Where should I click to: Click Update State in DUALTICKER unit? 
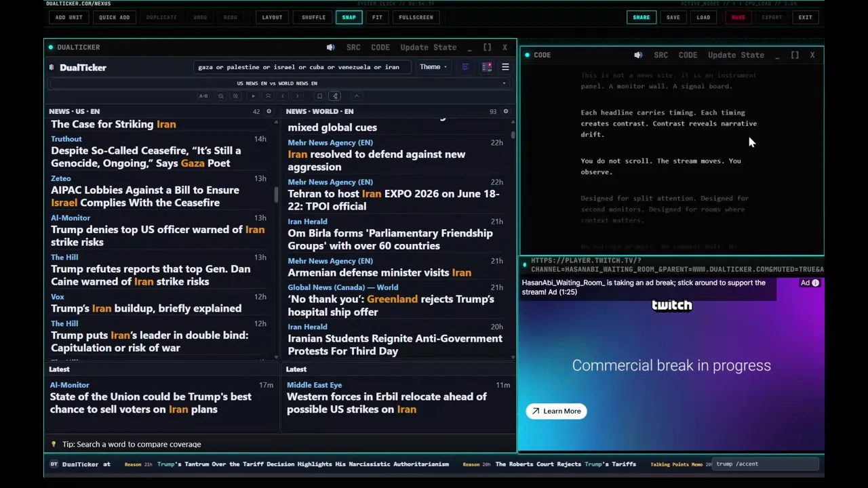(429, 47)
